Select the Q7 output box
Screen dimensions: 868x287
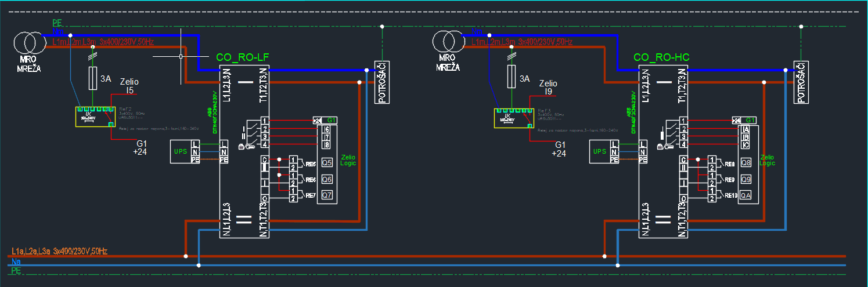(x=327, y=195)
